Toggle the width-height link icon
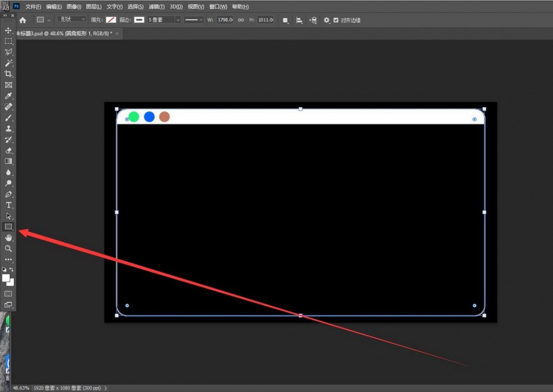The image size is (553, 392). click(241, 20)
